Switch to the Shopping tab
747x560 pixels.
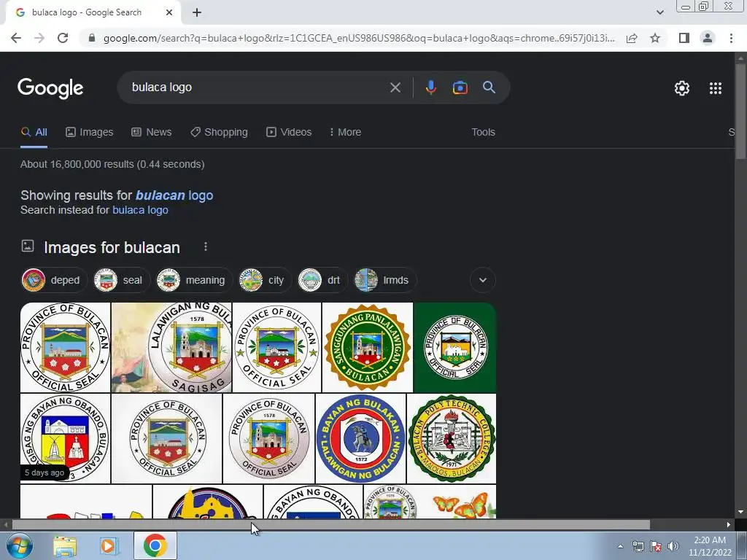pyautogui.click(x=219, y=132)
